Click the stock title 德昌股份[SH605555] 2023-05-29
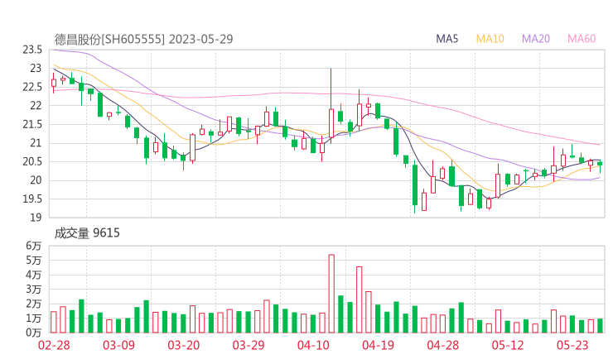 (143, 39)
